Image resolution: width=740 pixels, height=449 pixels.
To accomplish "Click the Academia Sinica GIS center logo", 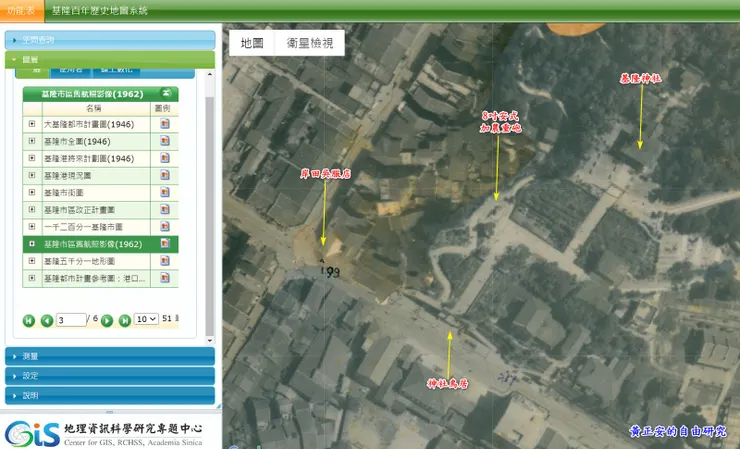I will [x=104, y=433].
